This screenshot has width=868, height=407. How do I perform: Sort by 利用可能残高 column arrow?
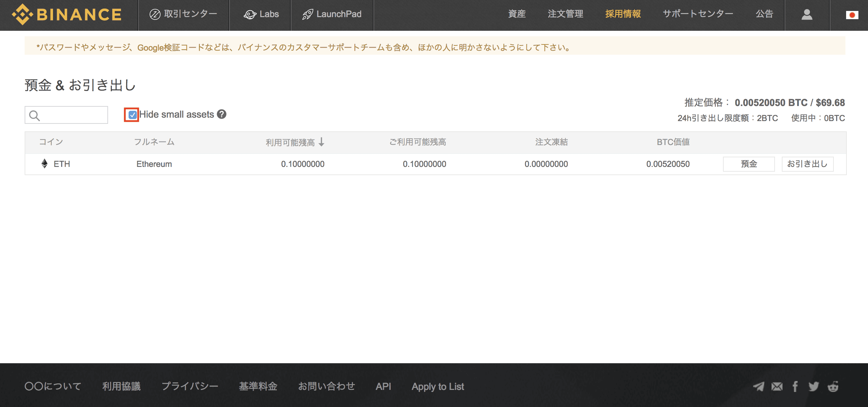[x=321, y=142]
